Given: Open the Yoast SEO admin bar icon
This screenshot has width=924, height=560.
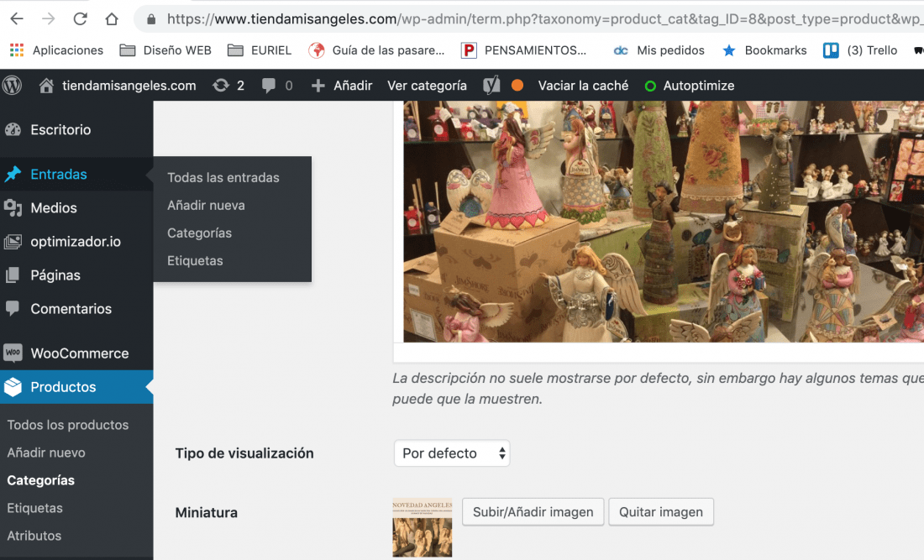Looking at the screenshot, I should click(491, 86).
